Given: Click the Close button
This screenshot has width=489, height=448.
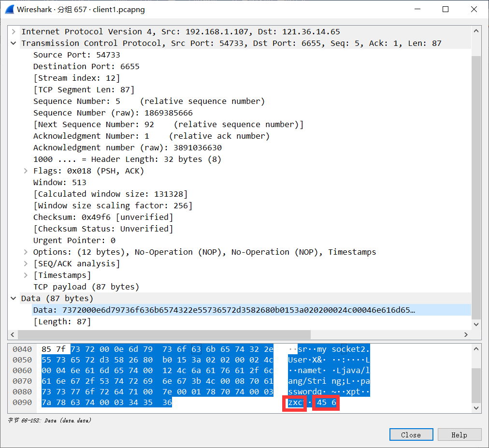Looking at the screenshot, I should point(411,434).
